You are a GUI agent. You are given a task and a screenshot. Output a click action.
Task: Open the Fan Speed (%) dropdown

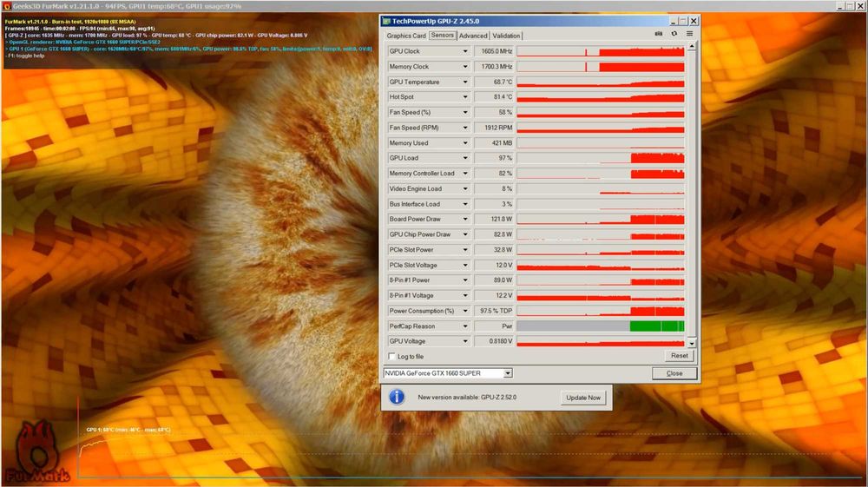(465, 112)
